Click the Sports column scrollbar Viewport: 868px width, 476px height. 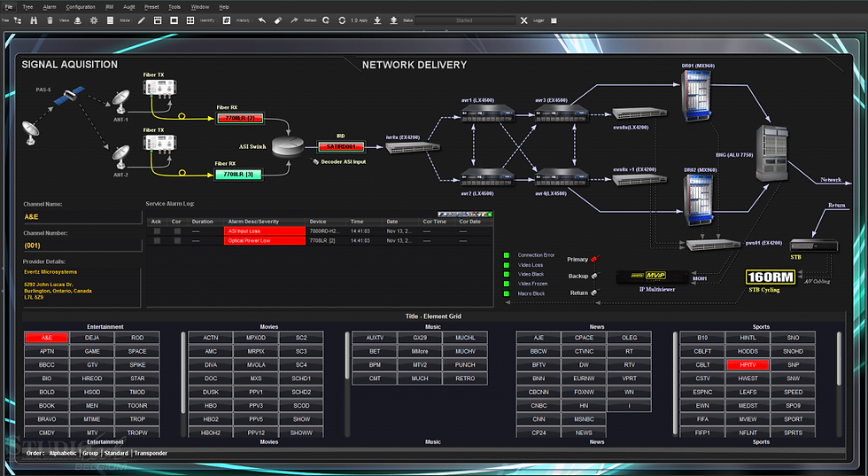(x=839, y=359)
